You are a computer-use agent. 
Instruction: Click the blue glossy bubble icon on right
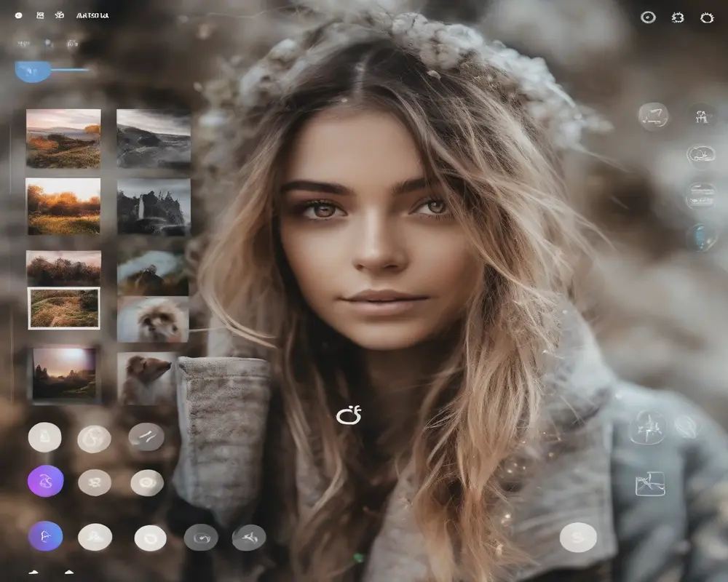[701, 236]
